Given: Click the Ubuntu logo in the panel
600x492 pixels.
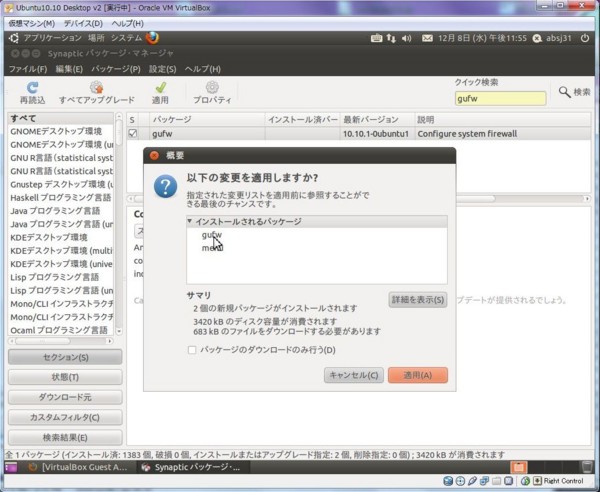Looking at the screenshot, I should 14,38.
